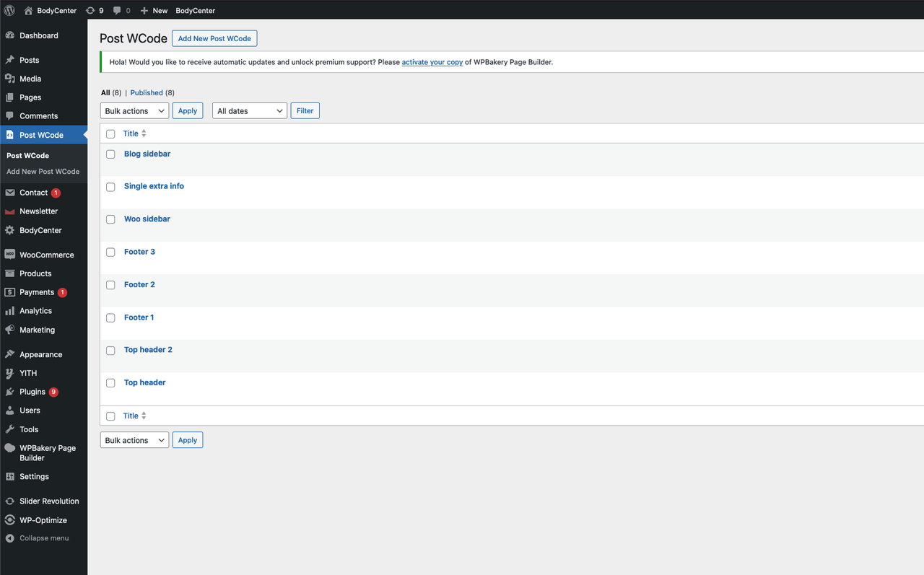Open the Bulk actions dropdown below the table
Image resolution: width=924 pixels, height=575 pixels.
134,439
